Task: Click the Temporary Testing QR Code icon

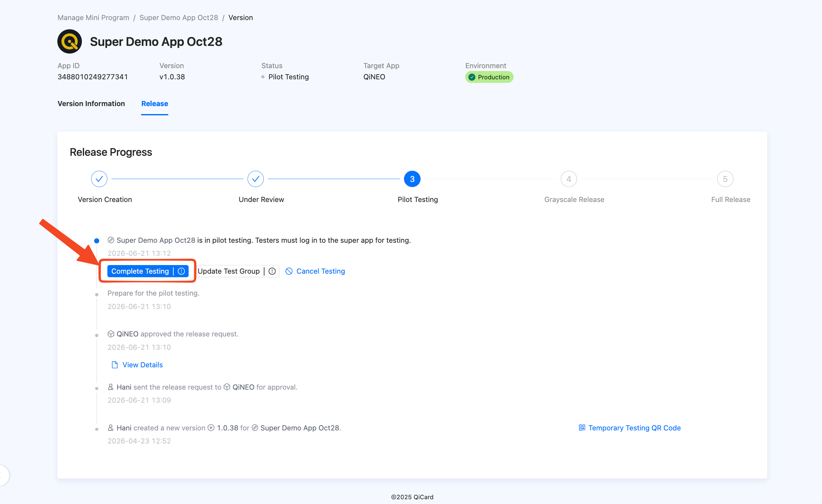Action: 582,428
